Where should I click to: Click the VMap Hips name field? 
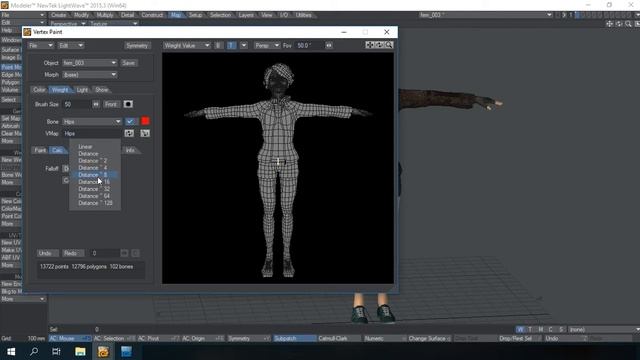pos(92,133)
